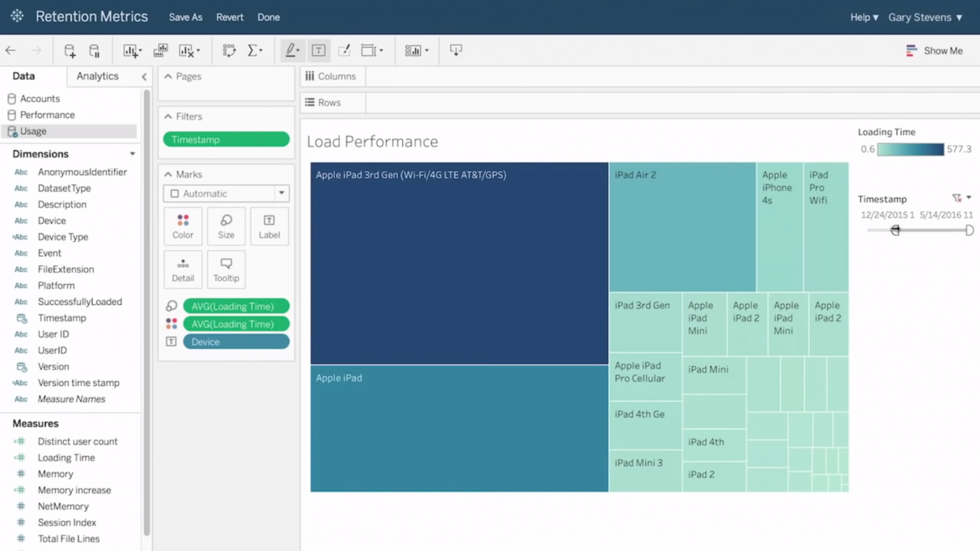
Task: Open the Help menu
Action: click(864, 17)
